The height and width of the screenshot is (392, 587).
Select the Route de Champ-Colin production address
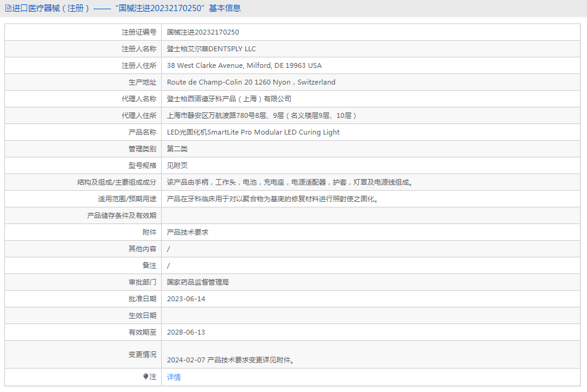pyautogui.click(x=251, y=82)
